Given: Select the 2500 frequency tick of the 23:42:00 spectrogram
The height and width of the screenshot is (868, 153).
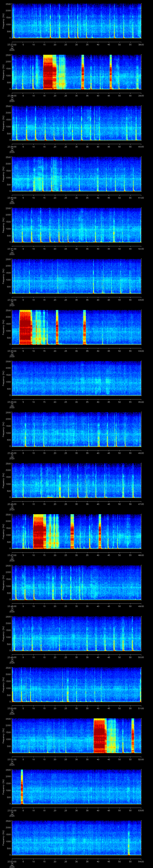Looking at the screenshot, I should (8, 259).
